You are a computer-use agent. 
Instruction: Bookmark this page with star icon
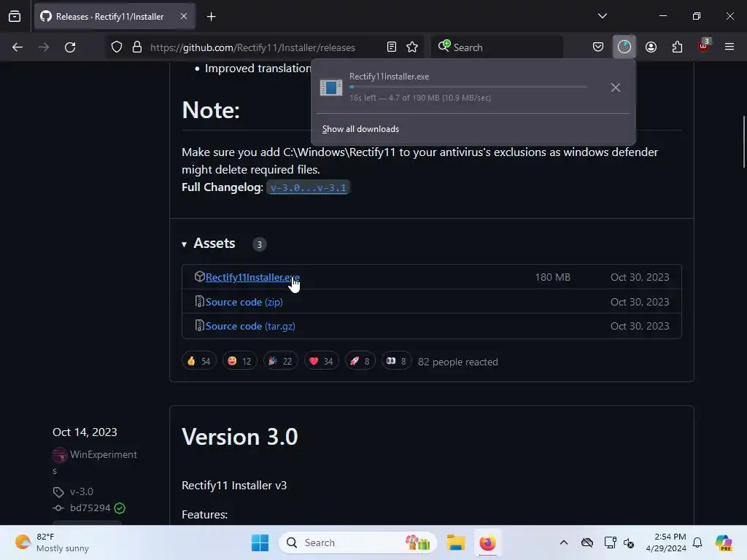412,47
